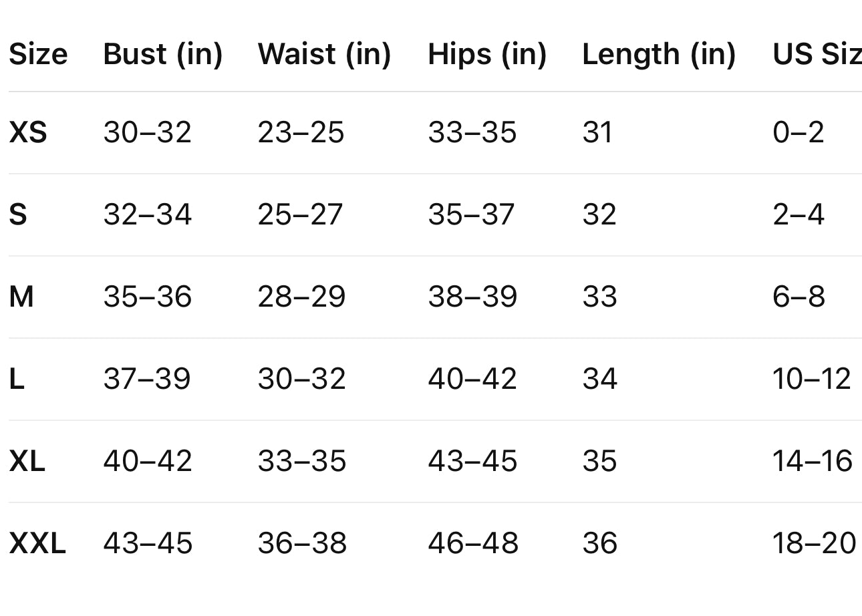Click the XXL bust value 43–45

coord(148,543)
